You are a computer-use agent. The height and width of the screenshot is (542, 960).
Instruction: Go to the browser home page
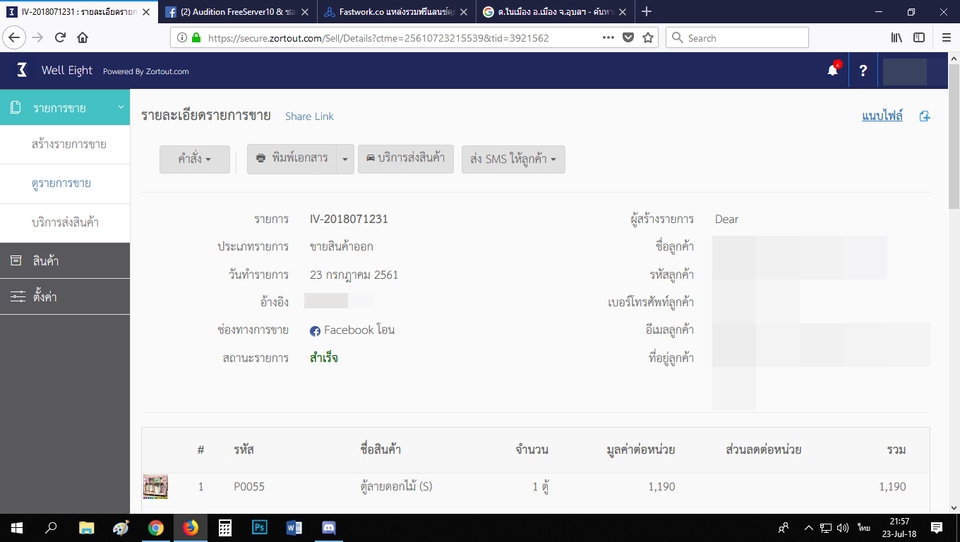[x=83, y=37]
